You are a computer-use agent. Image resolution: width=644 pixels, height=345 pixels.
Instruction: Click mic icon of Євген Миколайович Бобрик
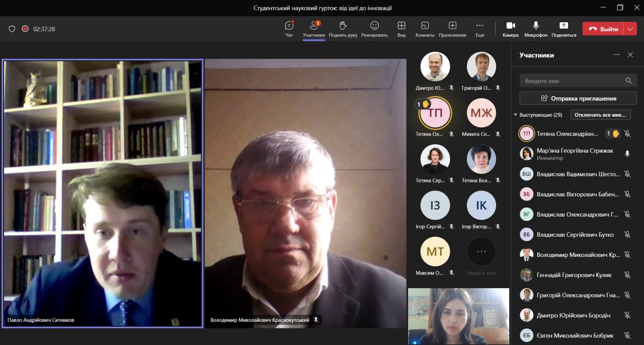(627, 335)
